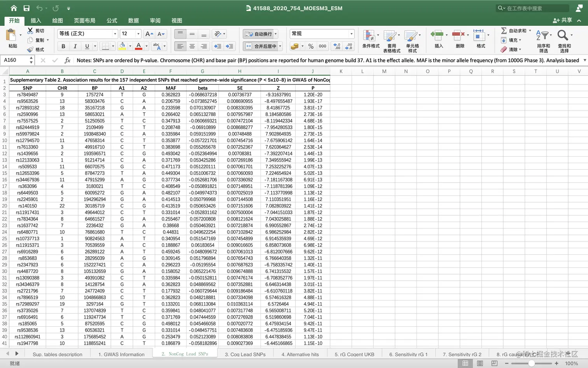
Task: Switch to the 3. Cog Lead SNPs sheet
Action: [245, 354]
